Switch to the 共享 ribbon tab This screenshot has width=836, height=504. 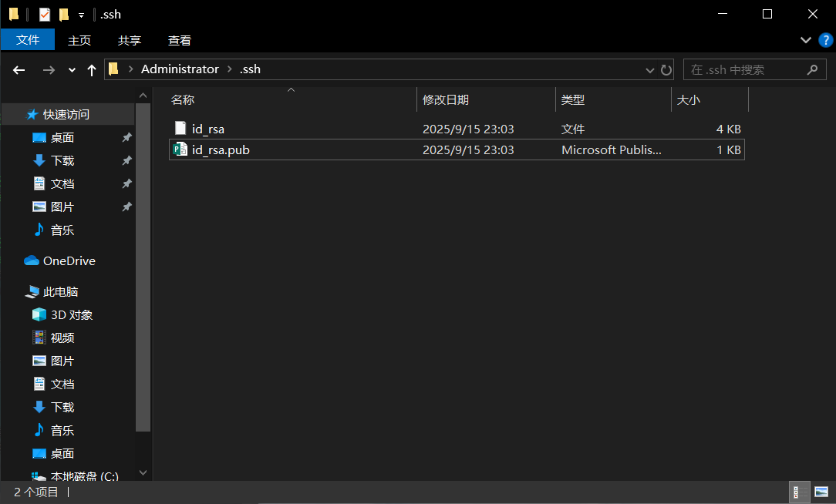[130, 41]
